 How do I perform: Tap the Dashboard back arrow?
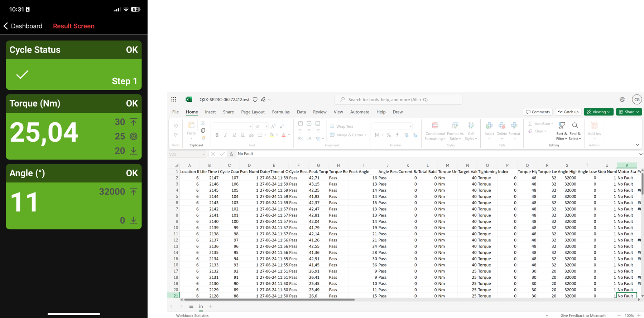pos(6,26)
